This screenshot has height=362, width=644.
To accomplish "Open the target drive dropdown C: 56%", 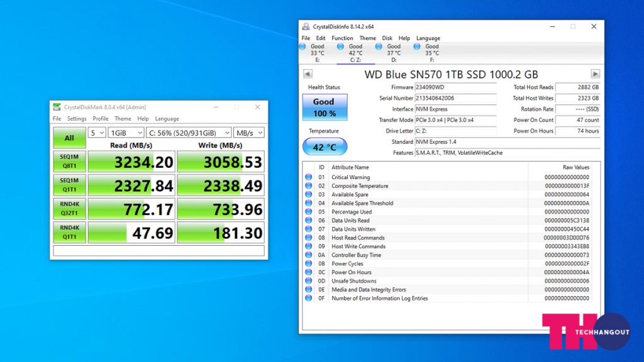I will [x=189, y=133].
